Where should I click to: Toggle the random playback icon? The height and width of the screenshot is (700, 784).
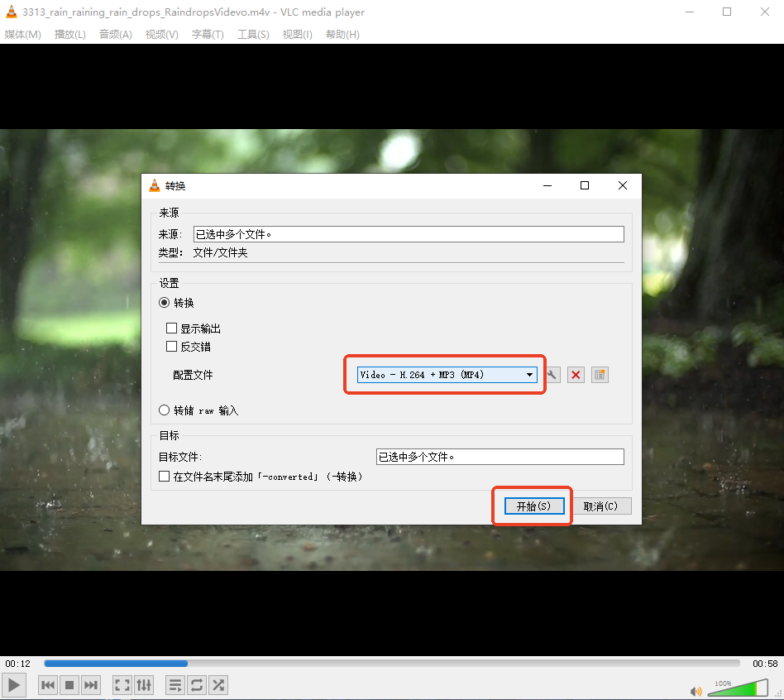218,684
